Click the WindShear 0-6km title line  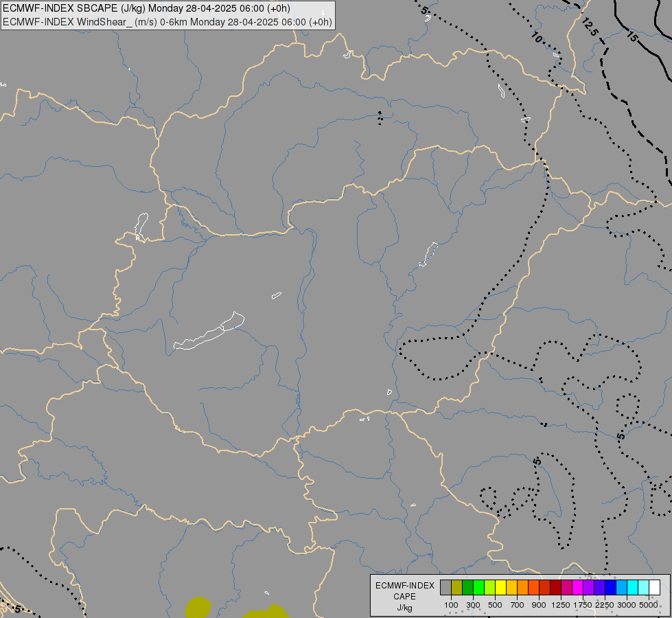167,22
